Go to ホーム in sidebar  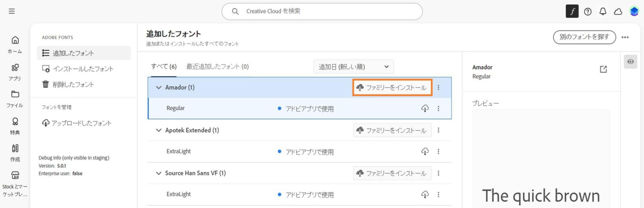[x=15, y=45]
